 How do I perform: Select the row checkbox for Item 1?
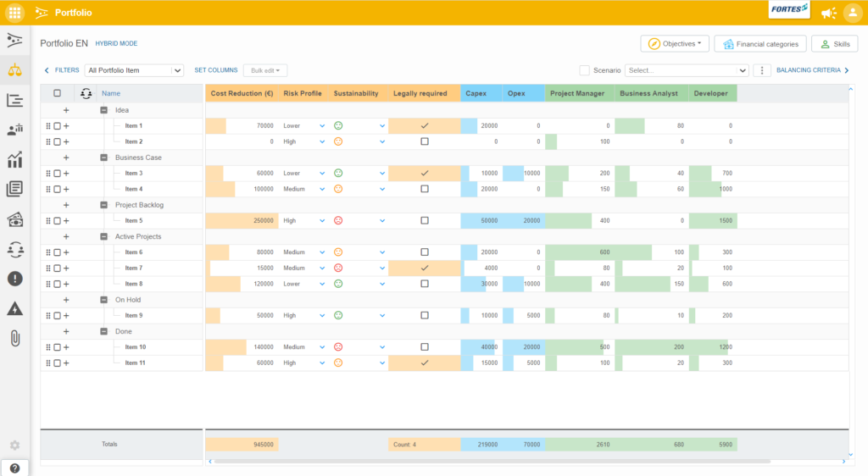point(57,126)
